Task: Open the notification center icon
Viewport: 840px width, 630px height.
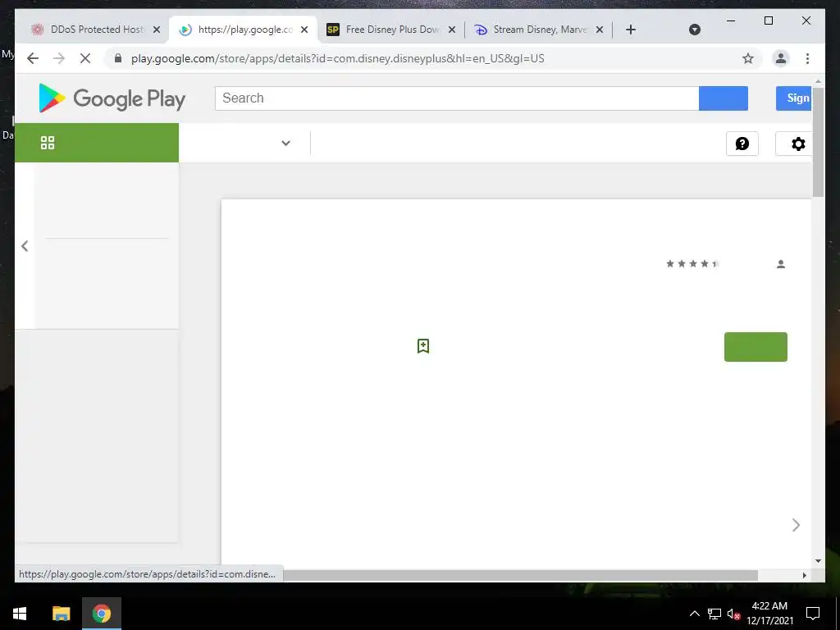Action: (813, 614)
